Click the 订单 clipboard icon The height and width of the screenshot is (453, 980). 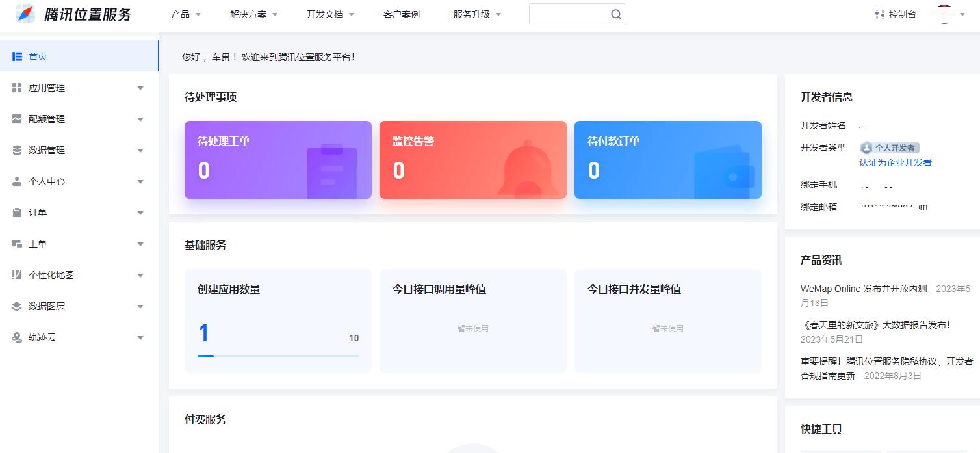pos(18,213)
